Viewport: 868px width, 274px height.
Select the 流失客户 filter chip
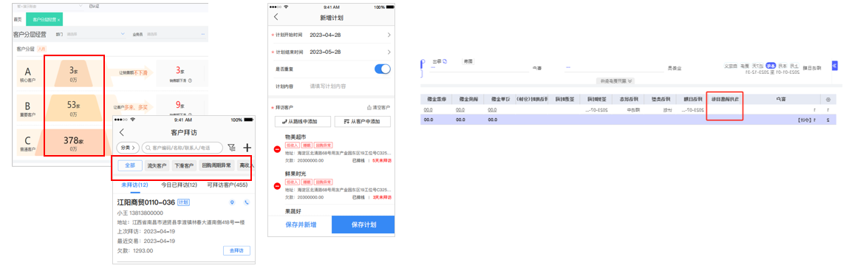pyautogui.click(x=157, y=165)
